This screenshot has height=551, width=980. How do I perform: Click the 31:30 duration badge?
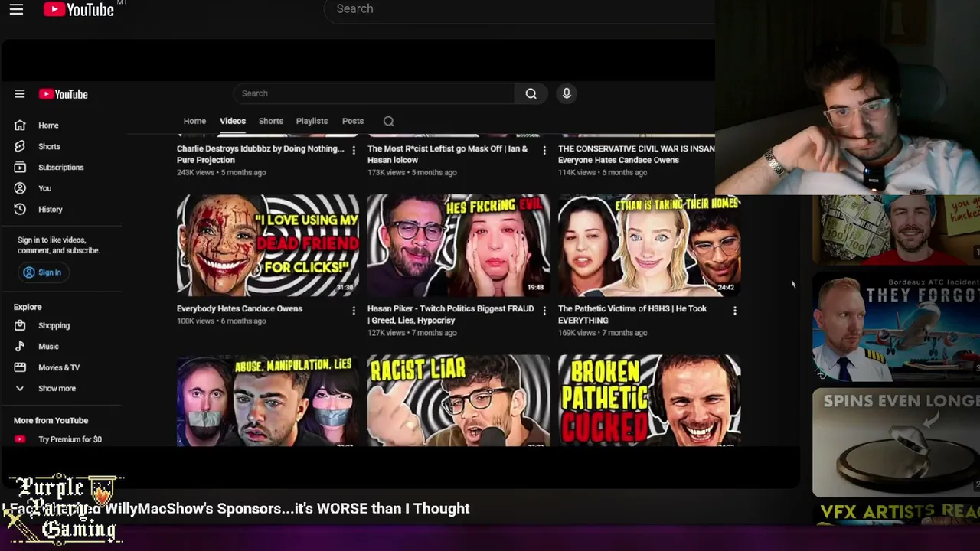(x=345, y=288)
